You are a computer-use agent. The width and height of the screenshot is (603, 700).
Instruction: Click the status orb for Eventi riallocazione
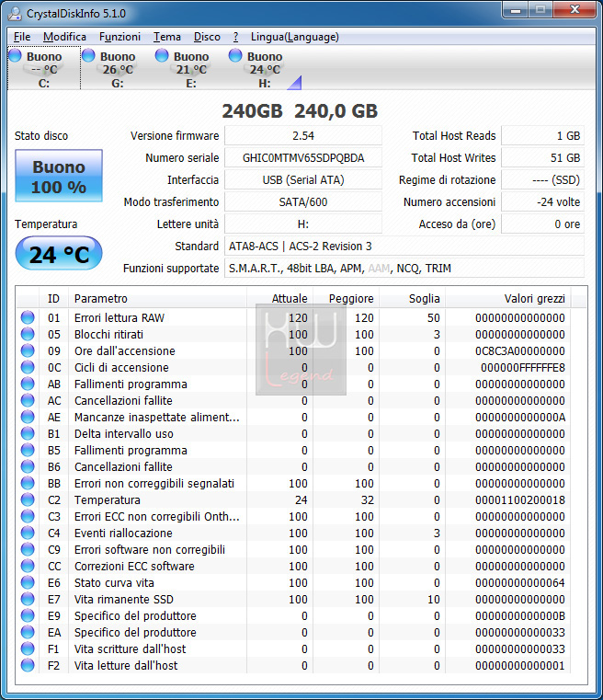click(x=28, y=533)
